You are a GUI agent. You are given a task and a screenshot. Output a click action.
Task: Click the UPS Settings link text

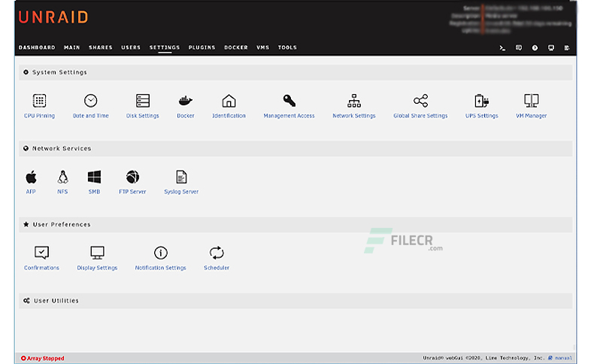482,116
